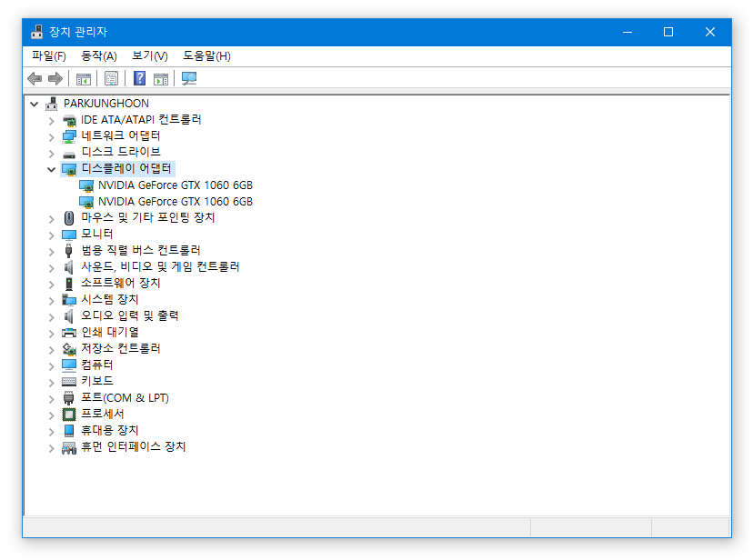This screenshot has width=753, height=560.
Task: Expand the 키보드 category
Action: [51, 382]
